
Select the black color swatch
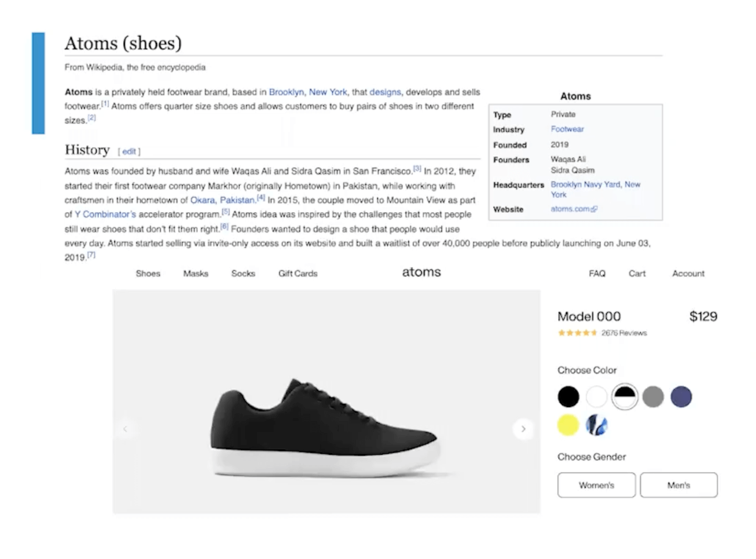pyautogui.click(x=569, y=397)
